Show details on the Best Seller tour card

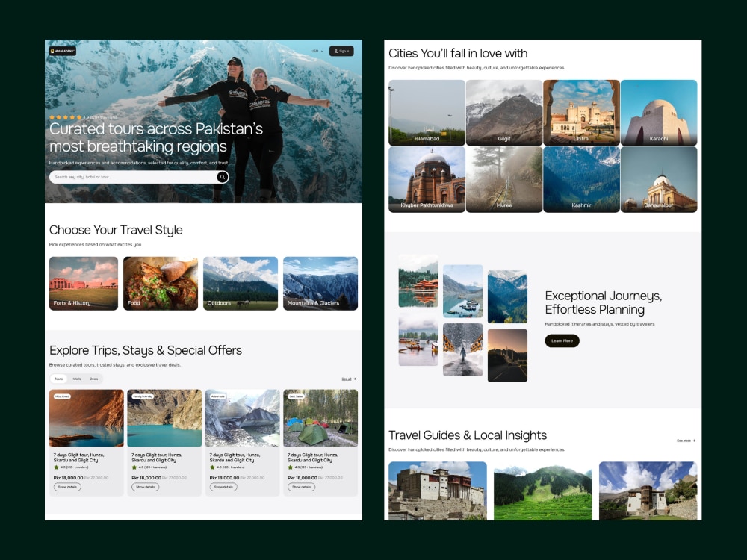click(301, 487)
